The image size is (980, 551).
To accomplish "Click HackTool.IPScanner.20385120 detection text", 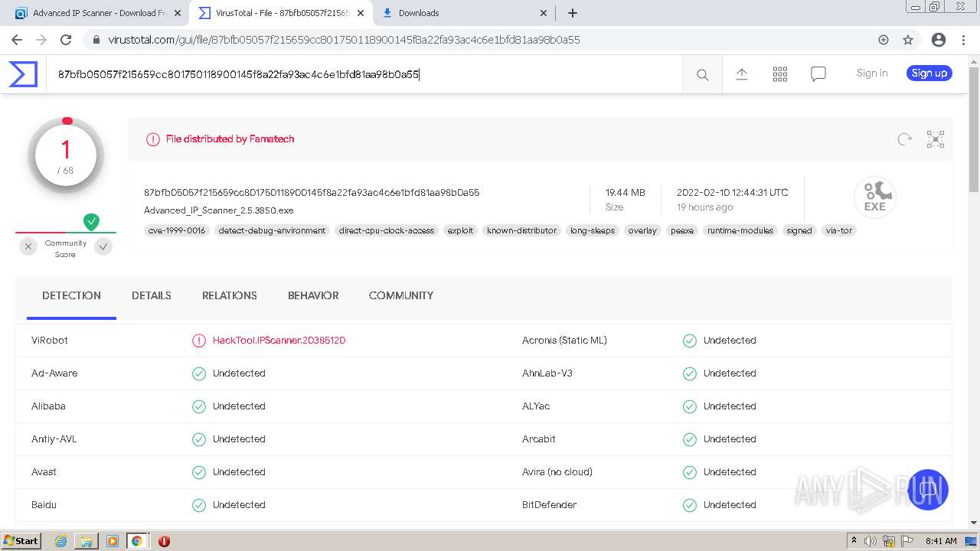I will tap(279, 341).
